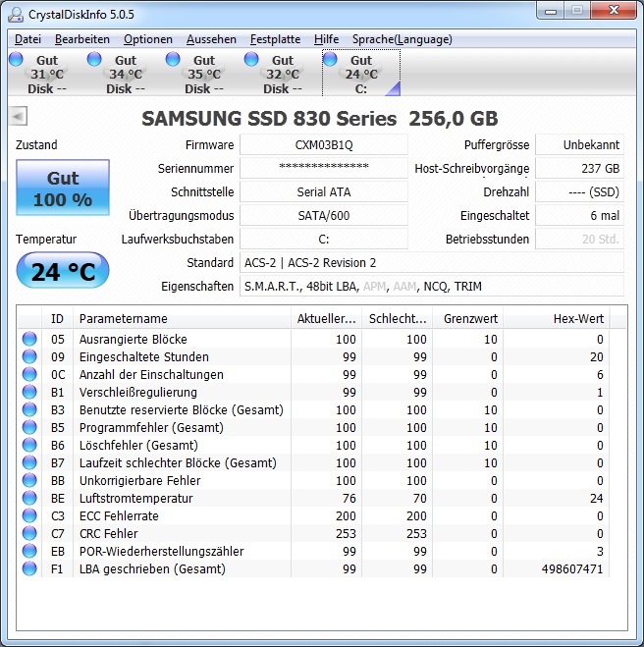Click status icon for Anzahl der Einschaltungen
This screenshot has height=647, width=644.
(x=29, y=374)
